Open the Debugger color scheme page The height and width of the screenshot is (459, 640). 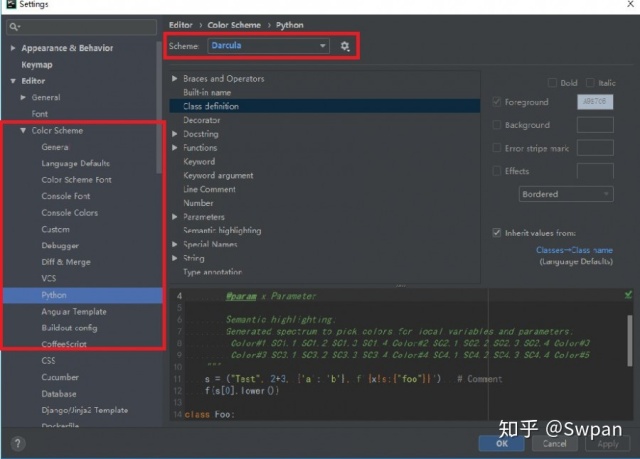[60, 246]
